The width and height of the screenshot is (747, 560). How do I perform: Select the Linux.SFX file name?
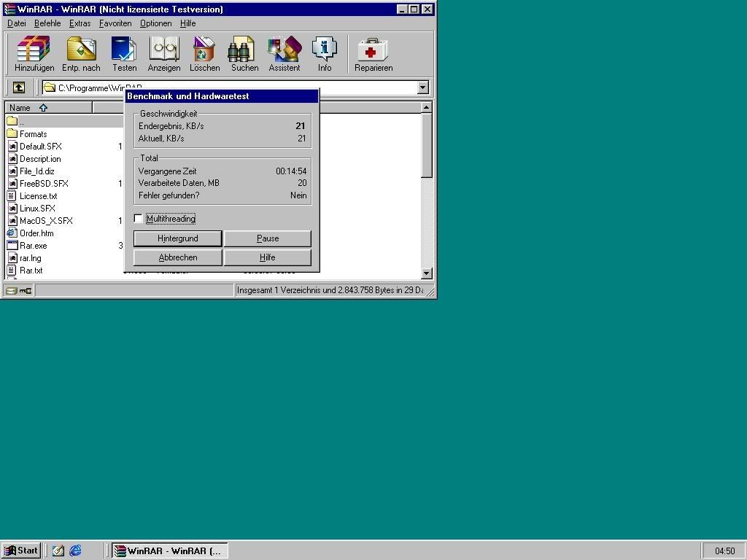click(37, 208)
